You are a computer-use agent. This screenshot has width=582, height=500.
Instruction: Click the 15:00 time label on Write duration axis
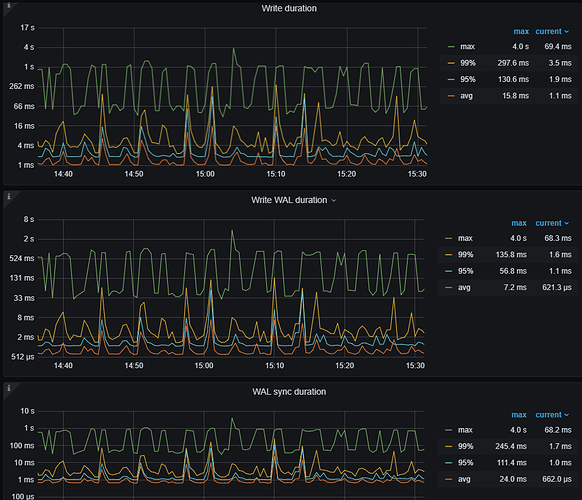[x=205, y=174]
